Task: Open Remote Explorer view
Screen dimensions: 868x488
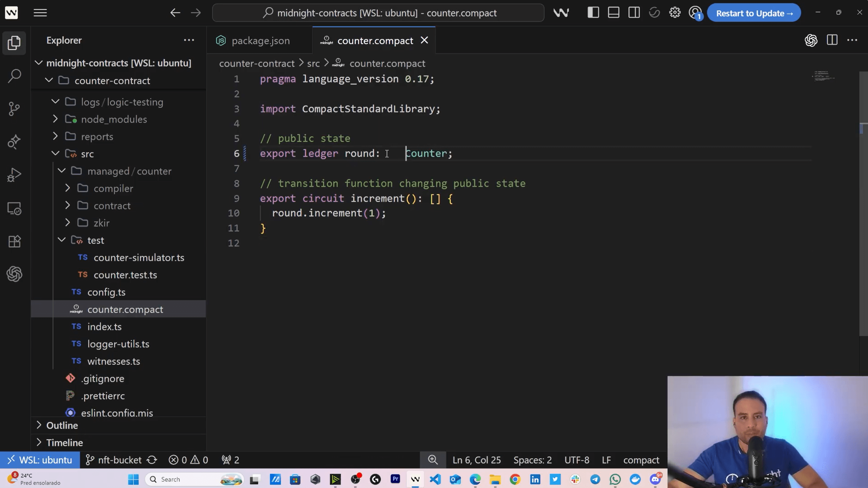Action: (x=14, y=208)
